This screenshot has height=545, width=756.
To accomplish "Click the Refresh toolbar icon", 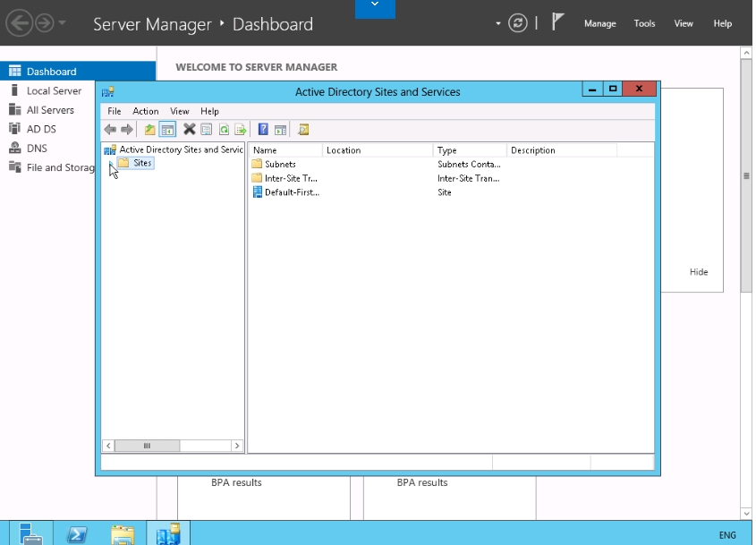I will tap(224, 130).
